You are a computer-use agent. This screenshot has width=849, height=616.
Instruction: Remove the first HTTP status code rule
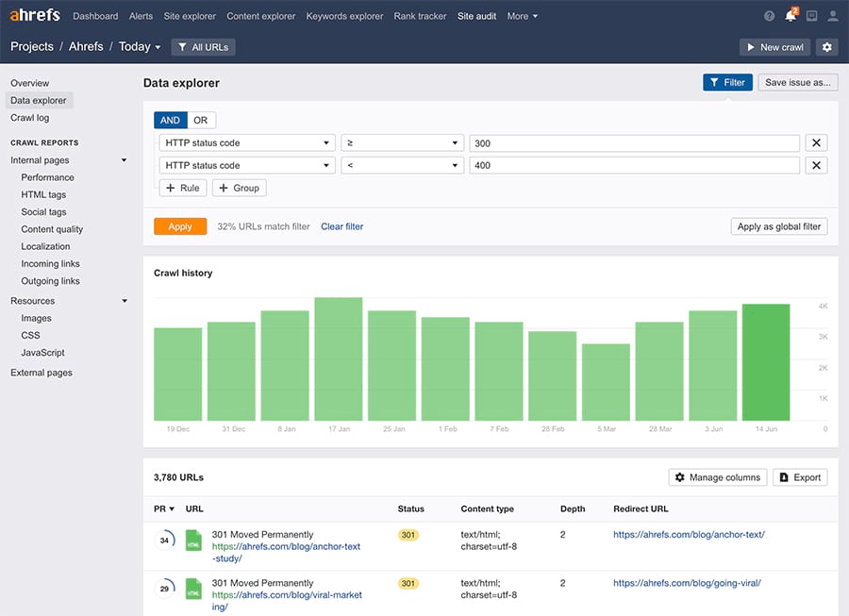[816, 143]
